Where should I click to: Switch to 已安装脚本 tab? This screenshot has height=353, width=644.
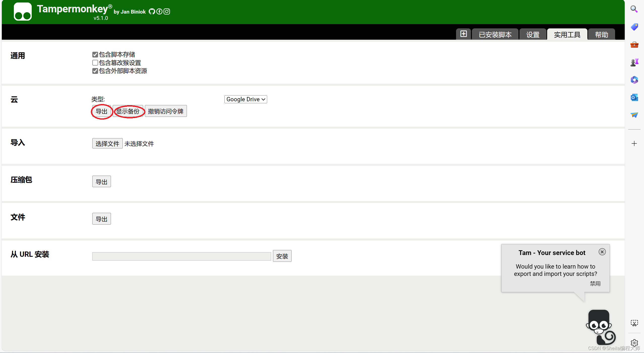click(x=495, y=34)
